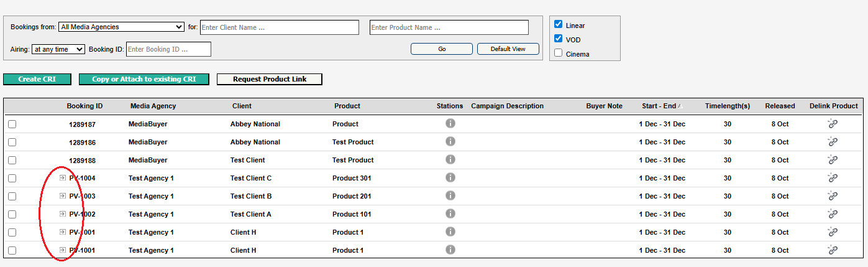
Task: Click the Booking ID column header
Action: point(85,106)
